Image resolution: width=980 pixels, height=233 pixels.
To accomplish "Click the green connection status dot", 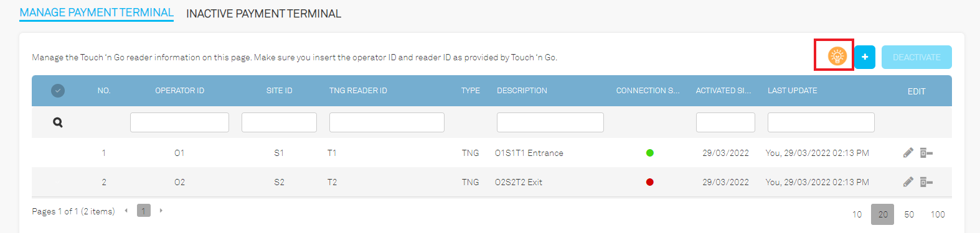I will [x=650, y=153].
